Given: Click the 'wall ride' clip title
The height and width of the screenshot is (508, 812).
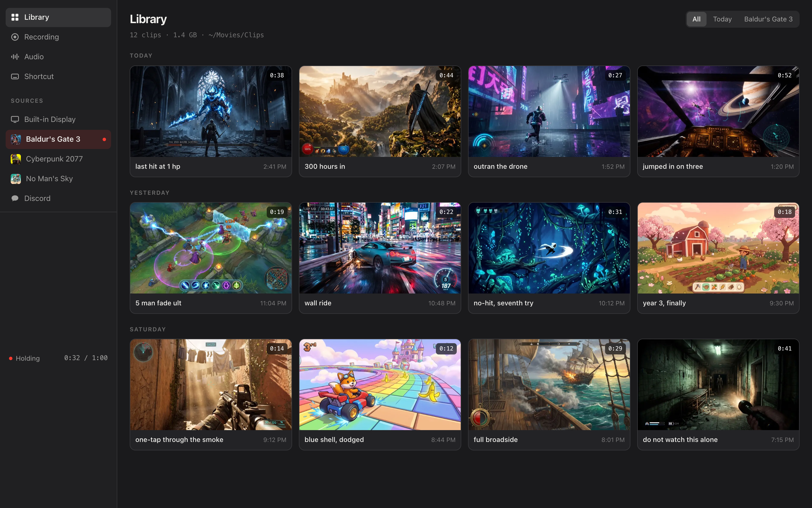Looking at the screenshot, I should point(318,303).
